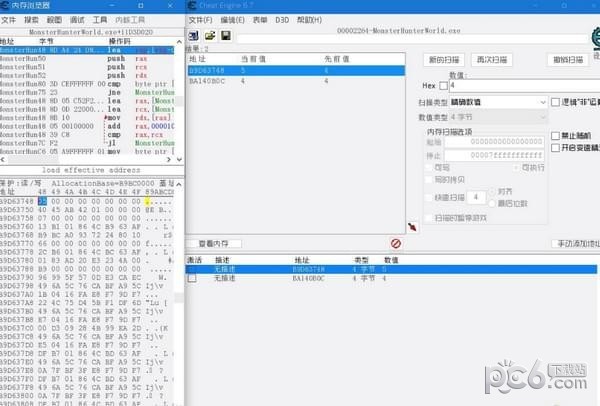The width and height of the screenshot is (600, 406).
Task: Click the floppy disk save icon
Action: click(x=226, y=36)
